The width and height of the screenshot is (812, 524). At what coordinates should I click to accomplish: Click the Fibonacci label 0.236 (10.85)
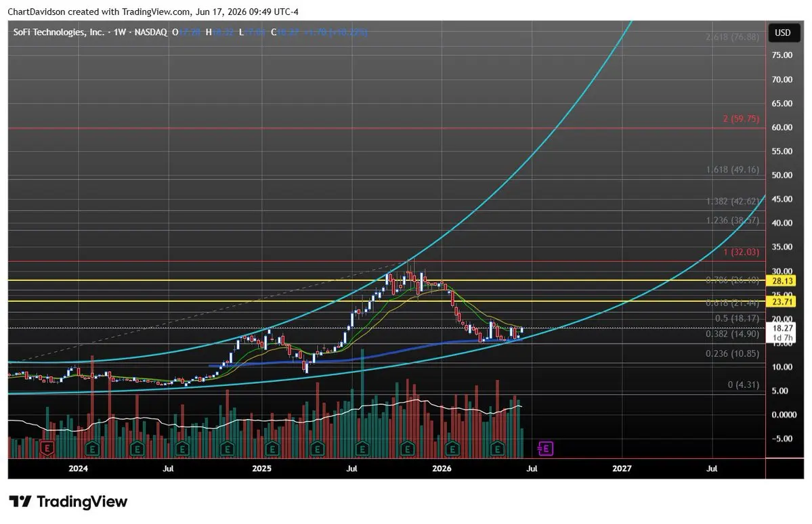click(x=733, y=353)
